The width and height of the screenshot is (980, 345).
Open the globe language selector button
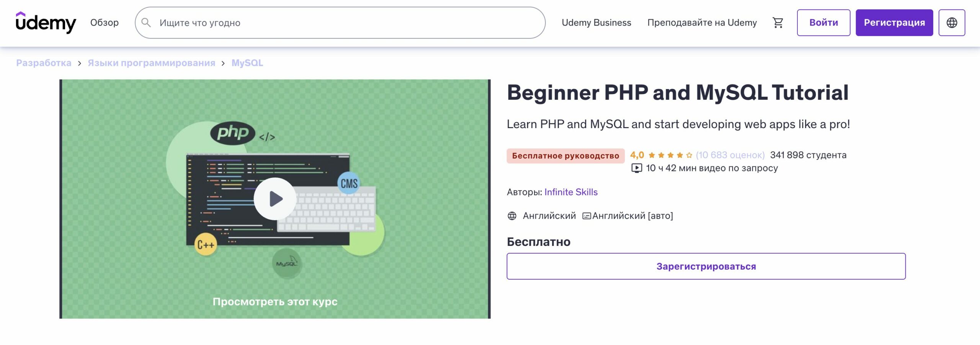[x=952, y=23]
